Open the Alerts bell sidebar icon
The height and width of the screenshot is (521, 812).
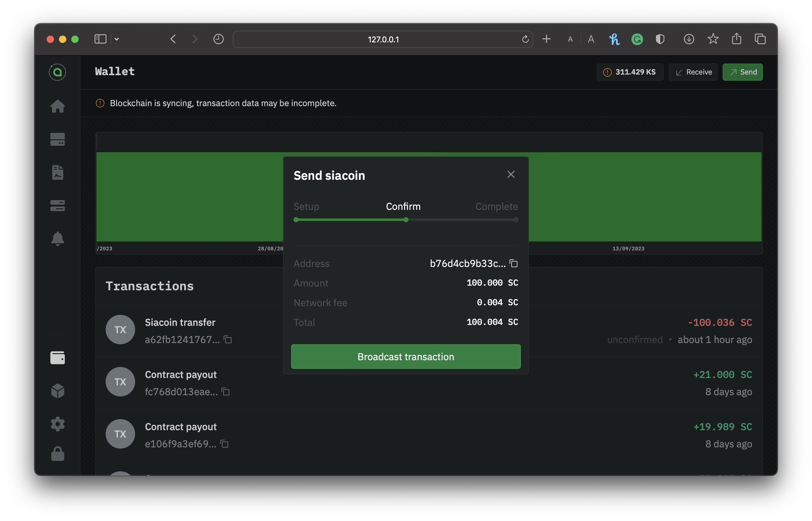pos(57,238)
